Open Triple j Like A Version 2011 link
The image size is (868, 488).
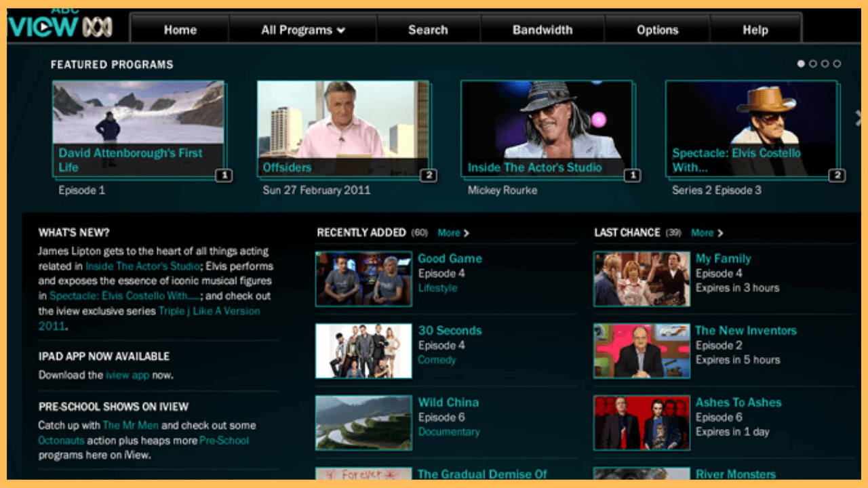coord(209,311)
